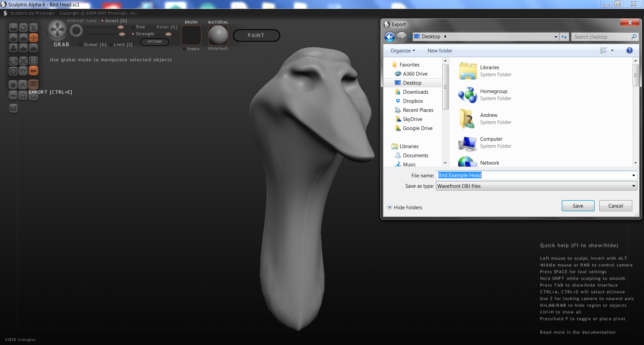This screenshot has width=644, height=345.
Task: Click Cancel in the Export dialog
Action: click(615, 206)
